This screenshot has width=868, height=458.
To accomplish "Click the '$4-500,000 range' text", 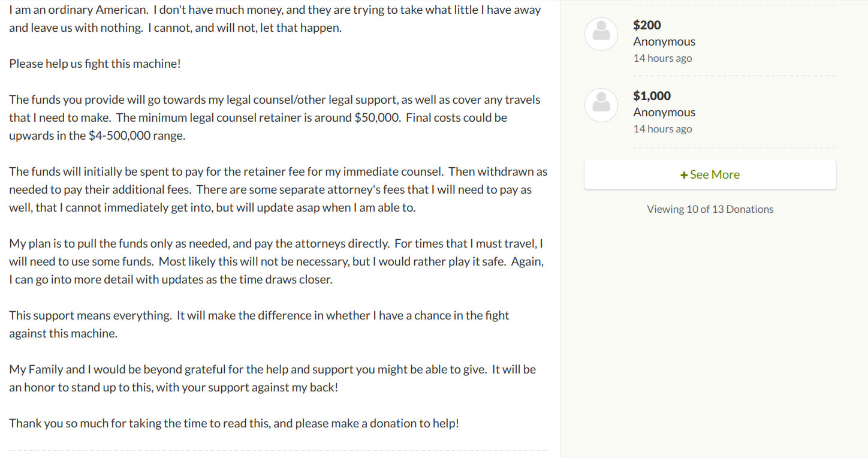I will pos(137,135).
